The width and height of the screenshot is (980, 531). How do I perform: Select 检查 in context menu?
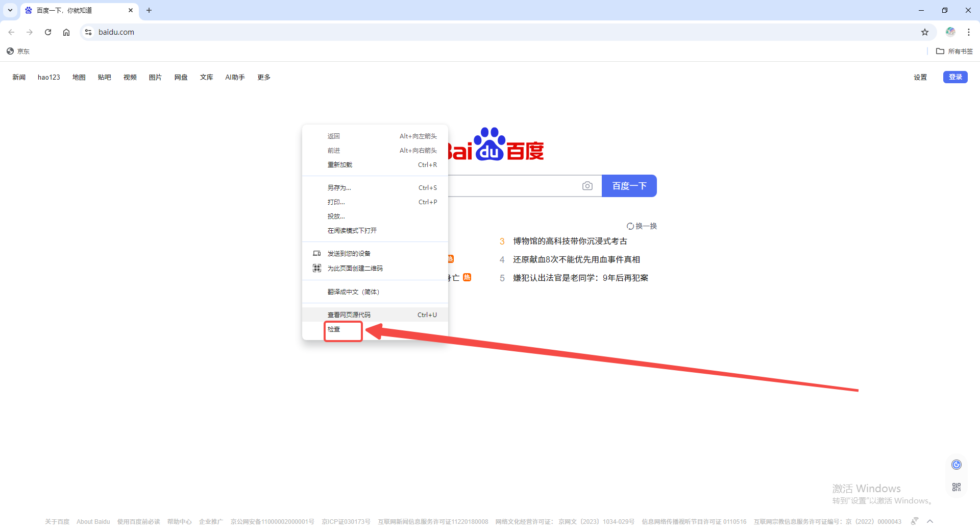(375, 329)
